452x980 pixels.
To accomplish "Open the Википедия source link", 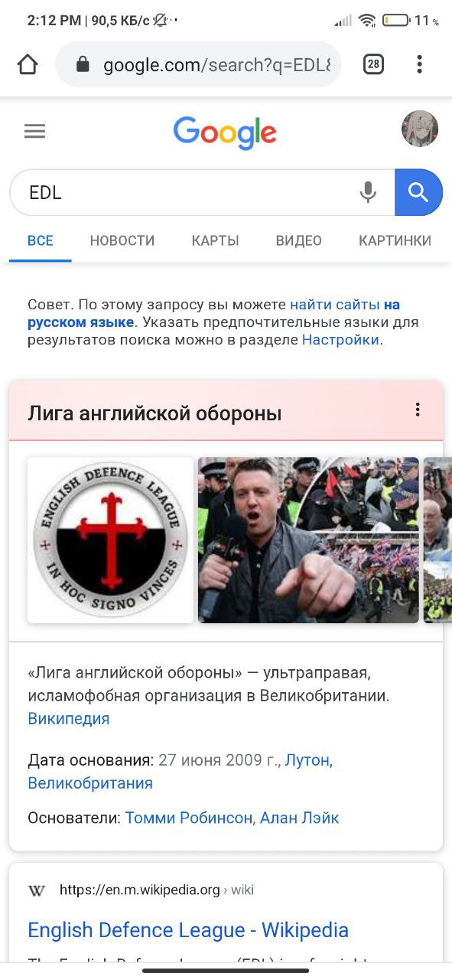I will [x=69, y=719].
